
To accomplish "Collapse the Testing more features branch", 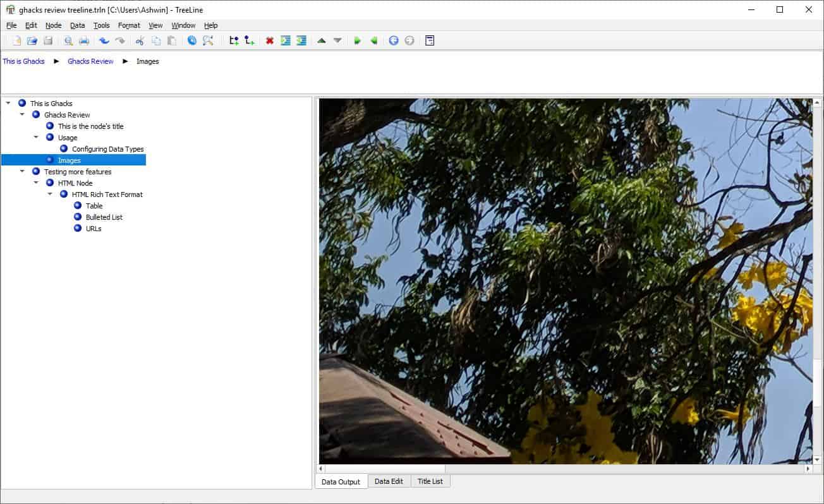I will [22, 171].
